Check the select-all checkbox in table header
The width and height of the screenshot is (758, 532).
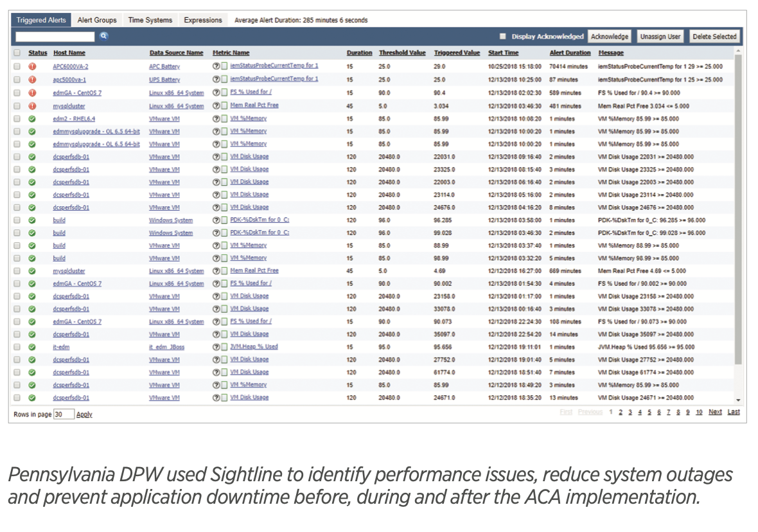pyautogui.click(x=17, y=53)
